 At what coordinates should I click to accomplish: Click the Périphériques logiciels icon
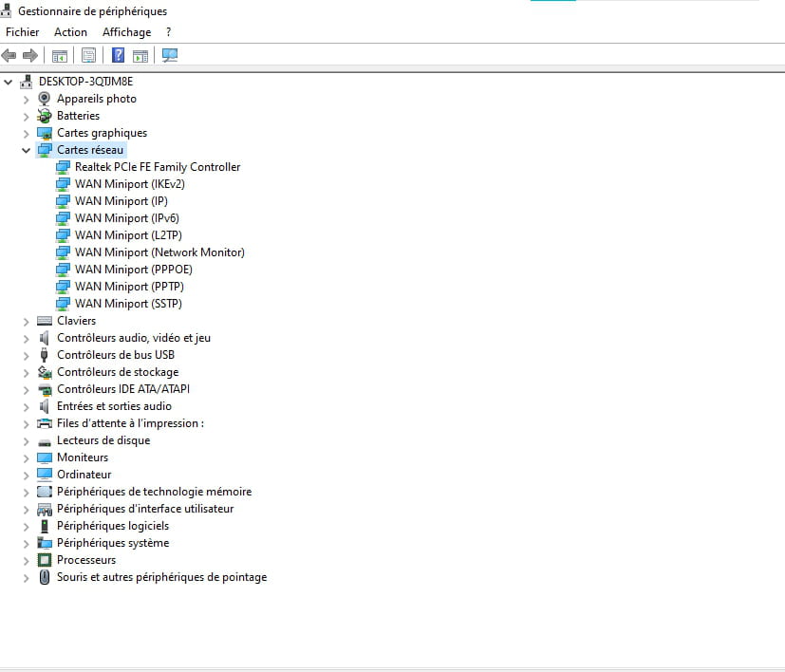coord(45,526)
